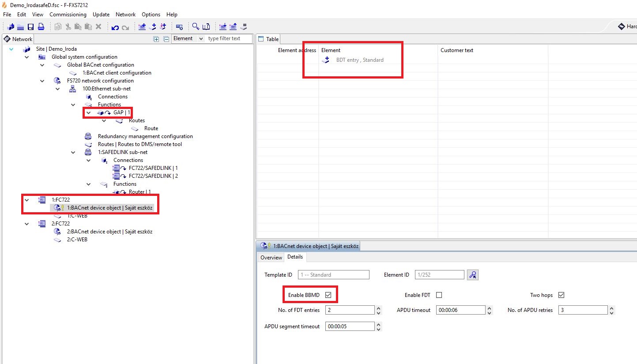Open the Commissioning menu
Image resolution: width=637 pixels, height=364 pixels.
point(68,15)
